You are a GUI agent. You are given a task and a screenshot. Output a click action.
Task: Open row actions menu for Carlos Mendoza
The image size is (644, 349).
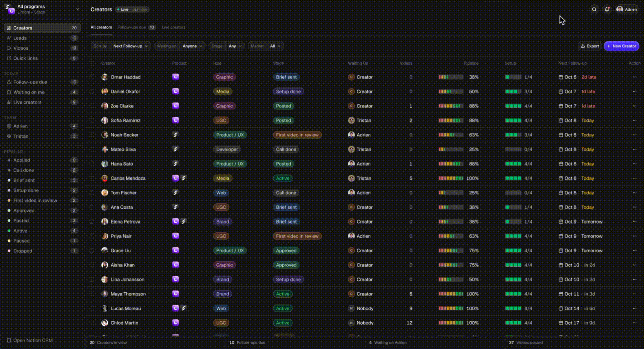point(635,178)
